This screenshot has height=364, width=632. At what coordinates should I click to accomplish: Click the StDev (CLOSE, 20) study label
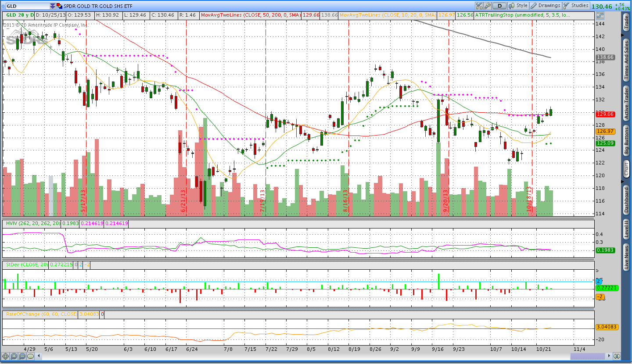[x=26, y=265]
